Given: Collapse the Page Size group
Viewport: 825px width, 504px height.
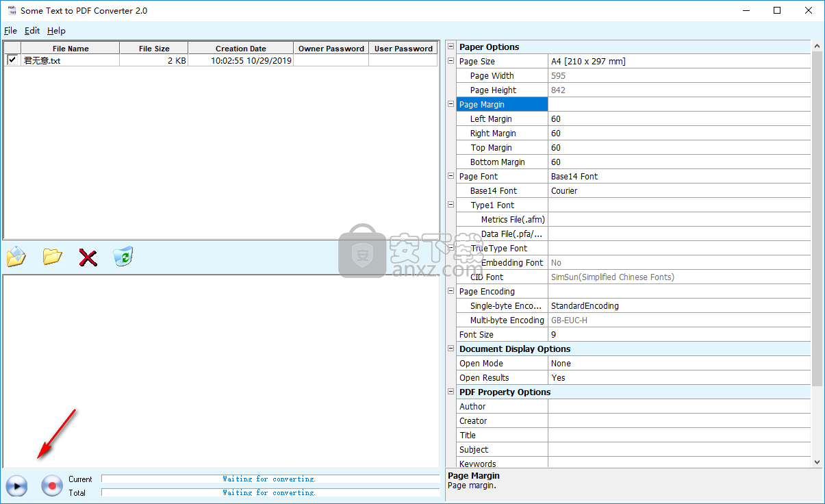Looking at the screenshot, I should point(450,61).
